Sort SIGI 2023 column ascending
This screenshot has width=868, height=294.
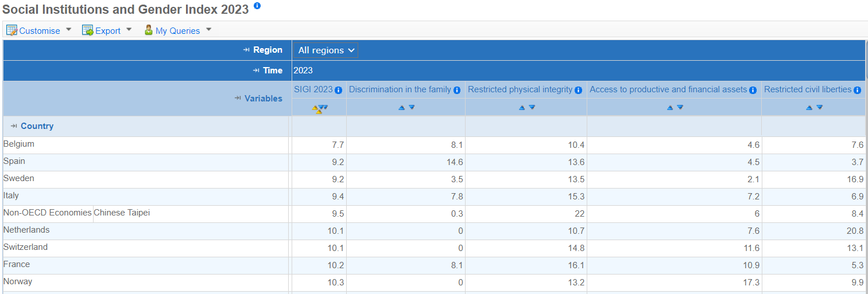coord(316,108)
